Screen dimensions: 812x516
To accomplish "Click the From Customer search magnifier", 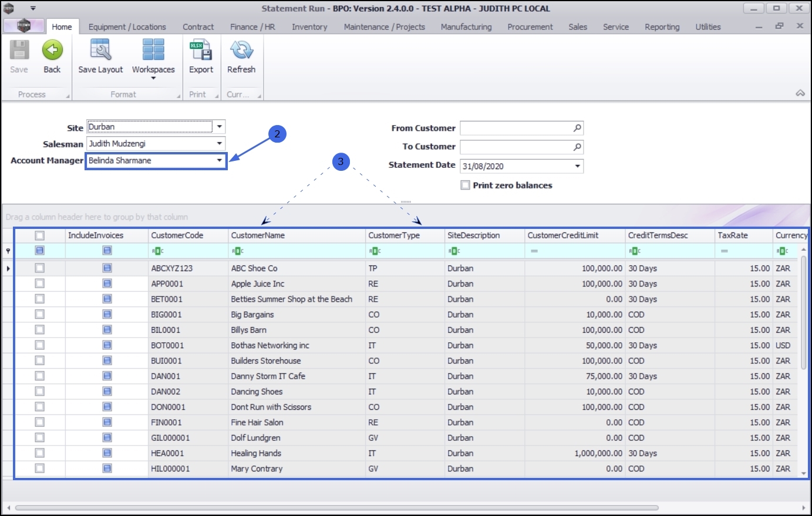I will click(577, 128).
